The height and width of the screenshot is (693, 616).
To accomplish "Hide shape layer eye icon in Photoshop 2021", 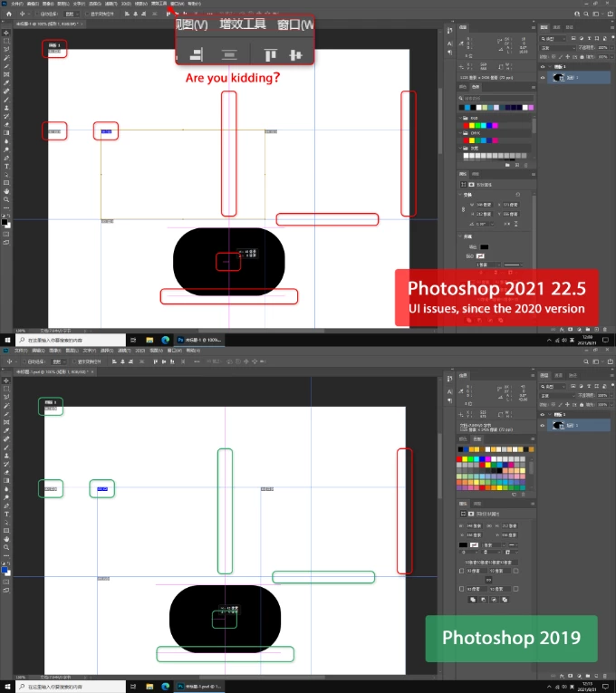I will (x=543, y=77).
